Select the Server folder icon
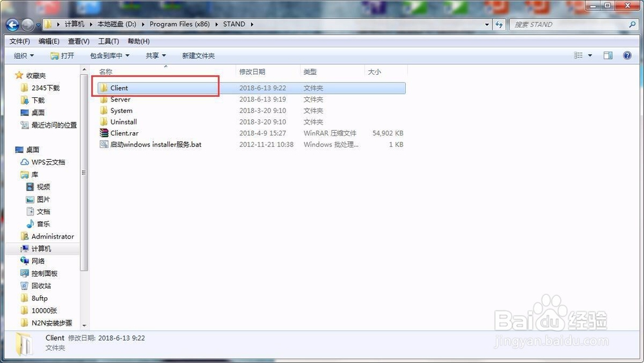Image resolution: width=644 pixels, height=363 pixels. tap(104, 99)
